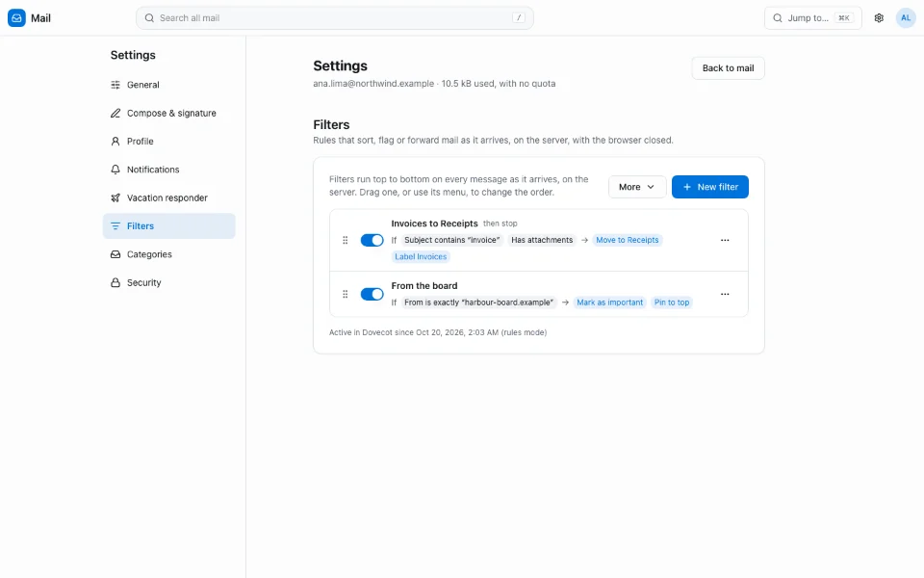Open the Categories settings

point(169,254)
